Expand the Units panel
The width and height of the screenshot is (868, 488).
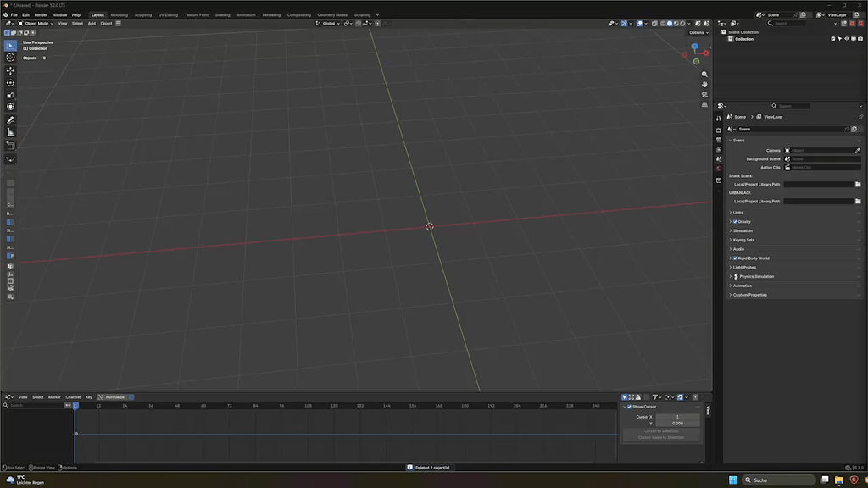coord(738,213)
